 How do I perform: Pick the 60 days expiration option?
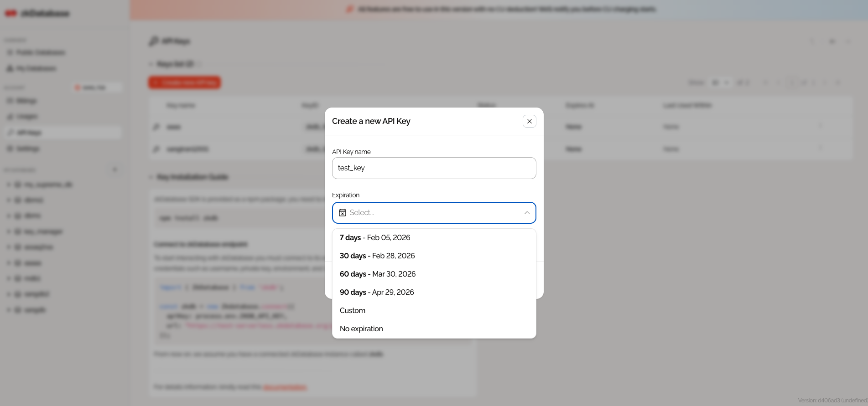coord(434,274)
